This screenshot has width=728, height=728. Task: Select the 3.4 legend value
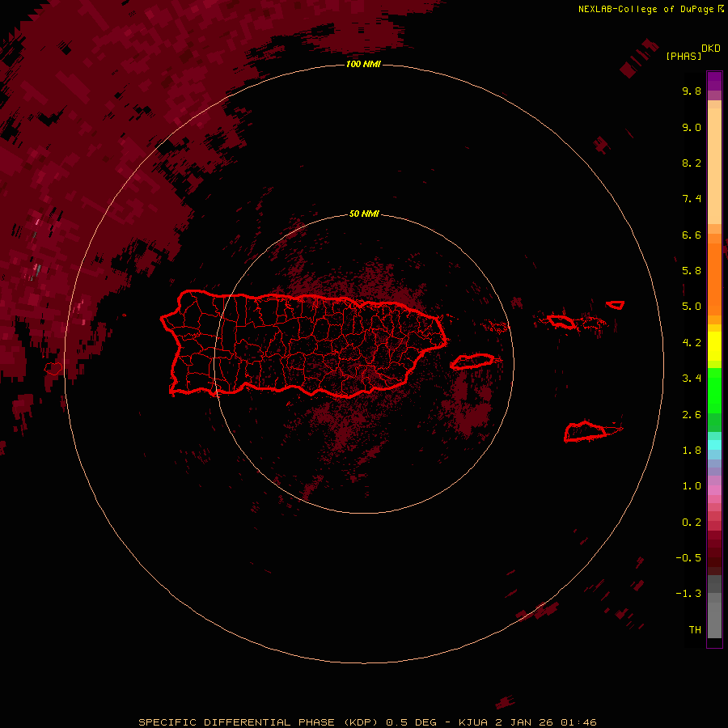pyautogui.click(x=692, y=379)
